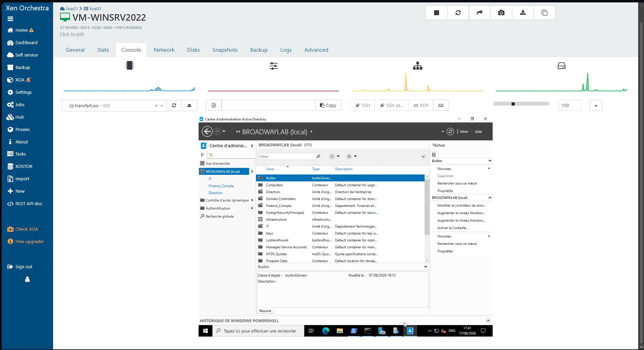Open the ISO selector dropdown arrow
Image resolution: width=644 pixels, height=350 pixels.
162,106
